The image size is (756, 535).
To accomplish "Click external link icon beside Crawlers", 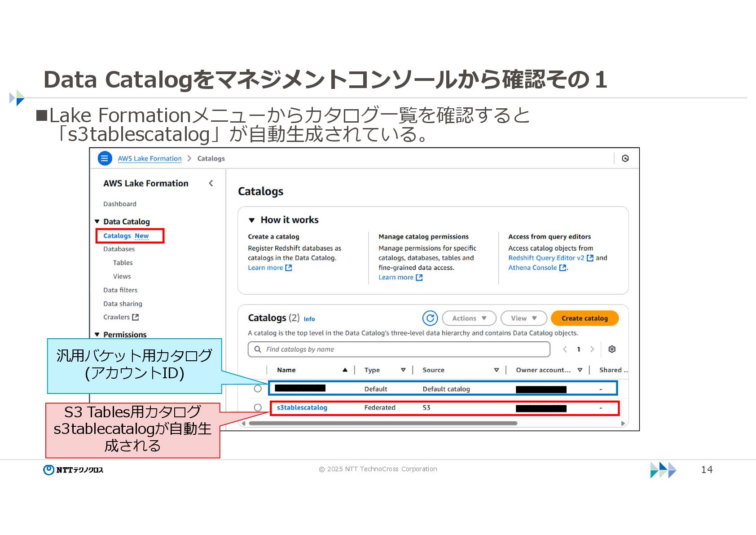I will tap(136, 317).
